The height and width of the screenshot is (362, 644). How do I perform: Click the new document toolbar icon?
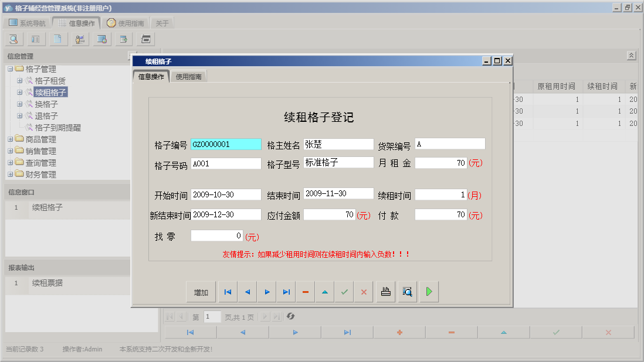click(x=57, y=39)
